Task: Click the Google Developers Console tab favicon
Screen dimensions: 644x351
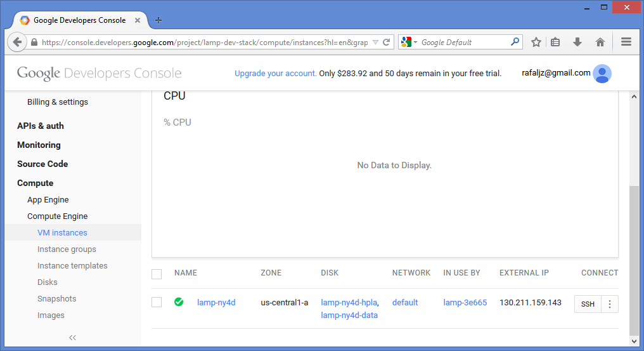Action: 25,20
